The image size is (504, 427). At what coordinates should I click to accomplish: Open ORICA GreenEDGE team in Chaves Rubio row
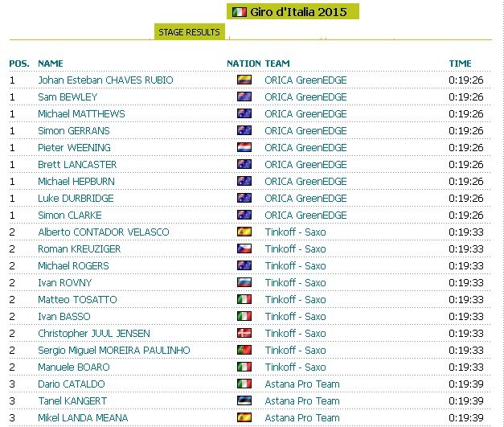[305, 80]
